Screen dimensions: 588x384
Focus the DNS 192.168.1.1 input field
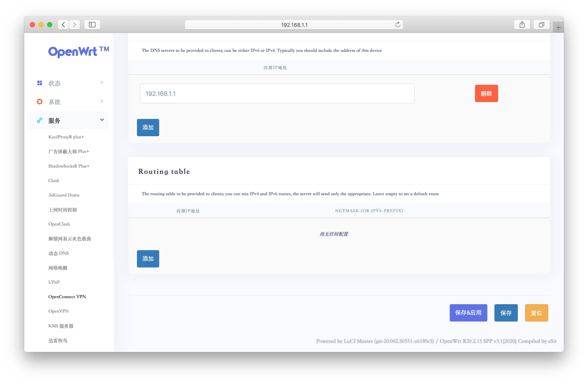click(277, 93)
